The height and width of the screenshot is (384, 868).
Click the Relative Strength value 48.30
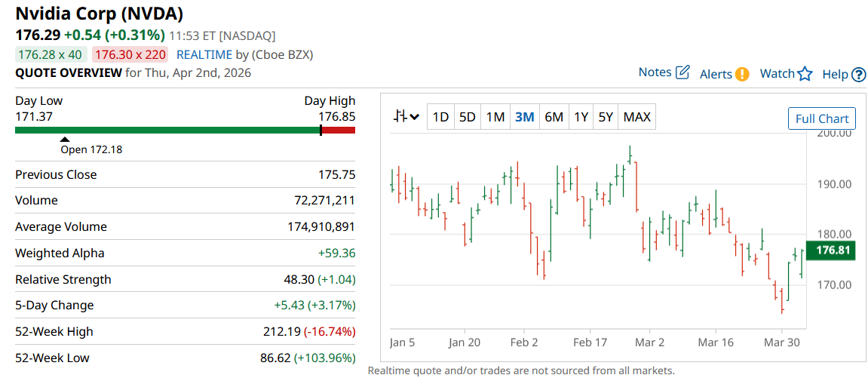(x=300, y=279)
